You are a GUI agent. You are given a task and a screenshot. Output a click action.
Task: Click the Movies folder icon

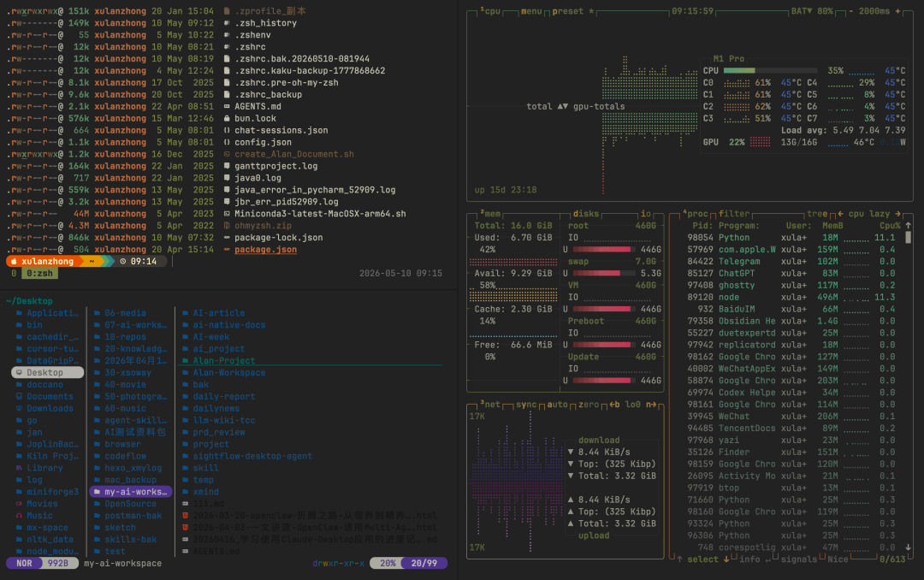[x=20, y=503]
